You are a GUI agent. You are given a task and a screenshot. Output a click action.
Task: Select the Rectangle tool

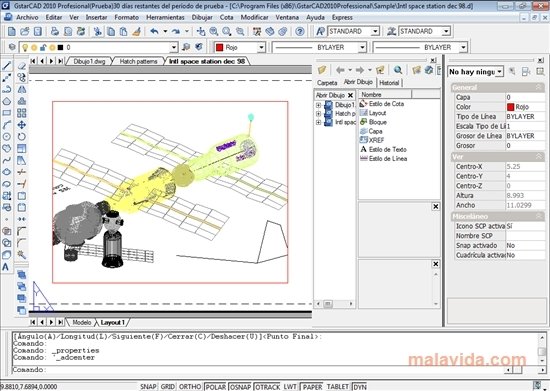[x=7, y=113]
